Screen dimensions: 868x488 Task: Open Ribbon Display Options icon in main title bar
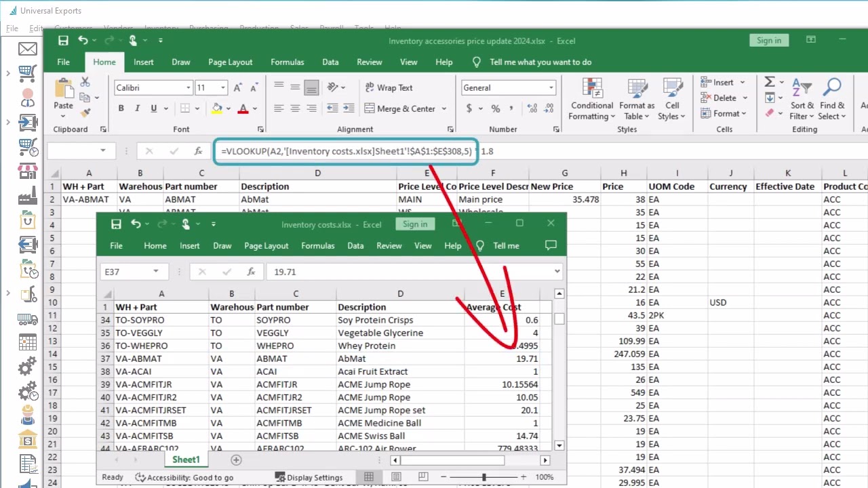[x=810, y=40]
